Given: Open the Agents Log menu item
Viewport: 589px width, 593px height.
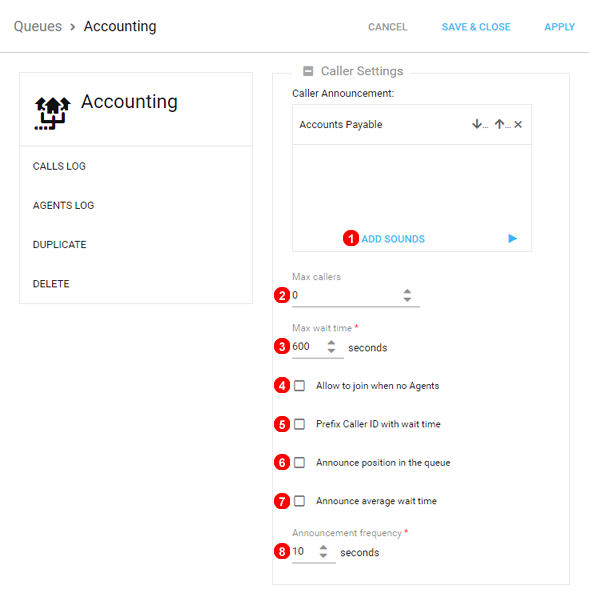Looking at the screenshot, I should [x=64, y=205].
